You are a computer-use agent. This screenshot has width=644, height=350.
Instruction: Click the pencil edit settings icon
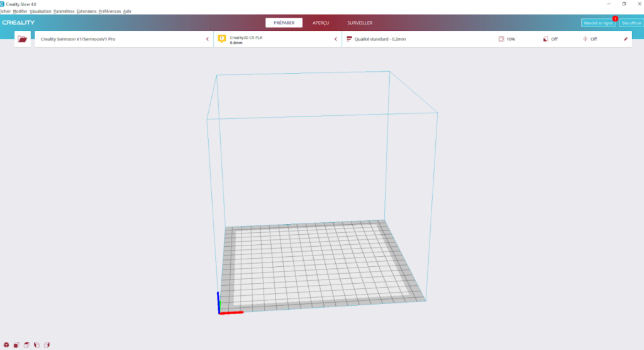[x=625, y=39]
